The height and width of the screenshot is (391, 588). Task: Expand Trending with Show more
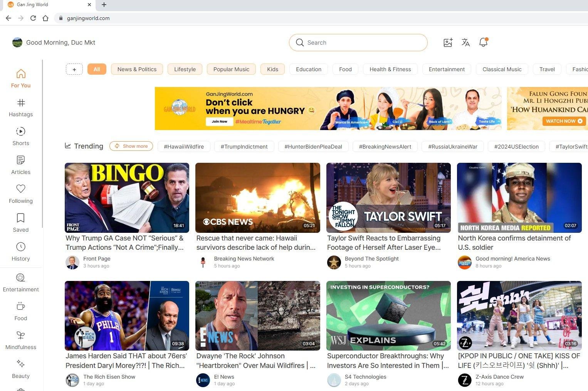point(131,146)
